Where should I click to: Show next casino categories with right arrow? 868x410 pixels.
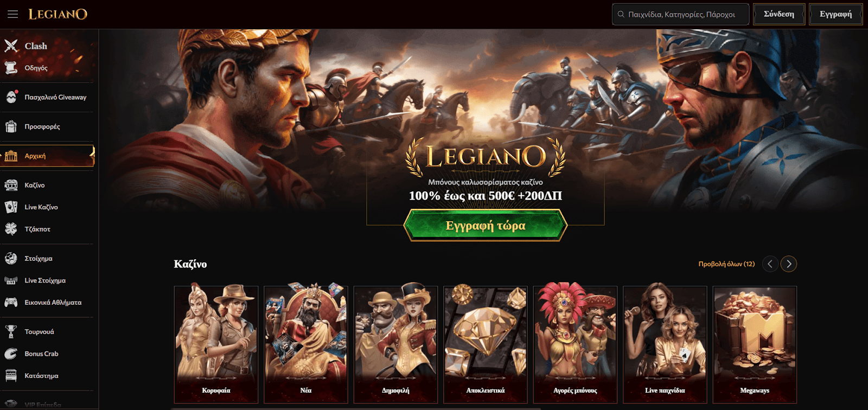click(x=789, y=264)
